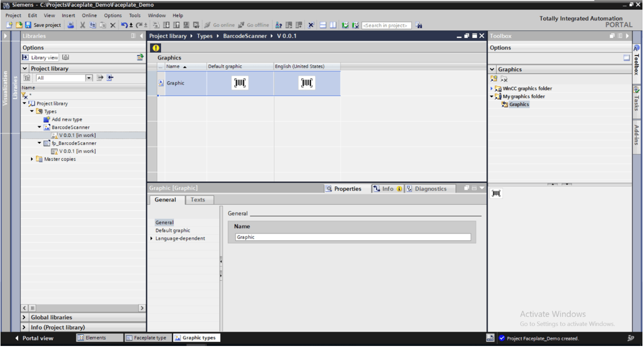This screenshot has height=347, width=644.
Task: Open the Faceplate type editor tab
Action: point(148,338)
